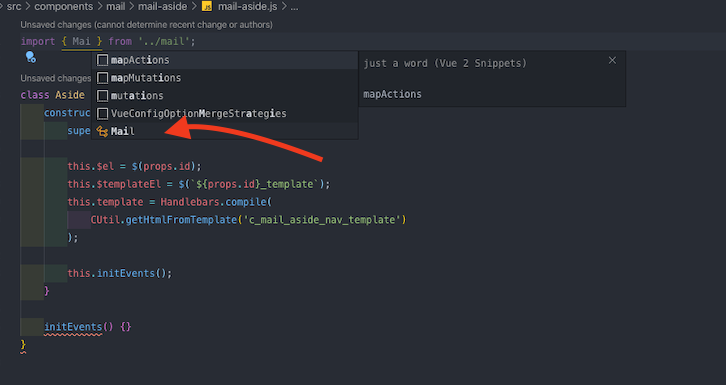
Task: Open the src breadcrumb segment
Action: tap(14, 6)
